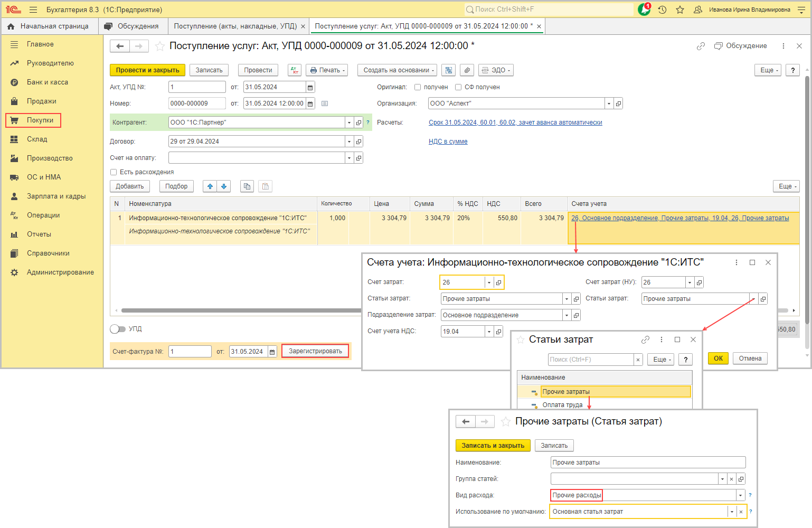Screen dimensions: 812x528
Task: Open the related documents structure icon
Action: coord(449,70)
